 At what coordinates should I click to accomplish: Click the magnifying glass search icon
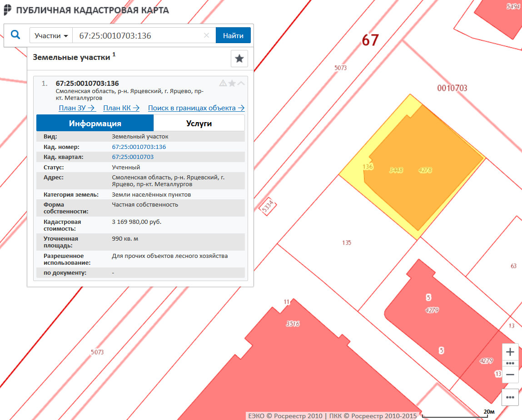[x=15, y=35]
